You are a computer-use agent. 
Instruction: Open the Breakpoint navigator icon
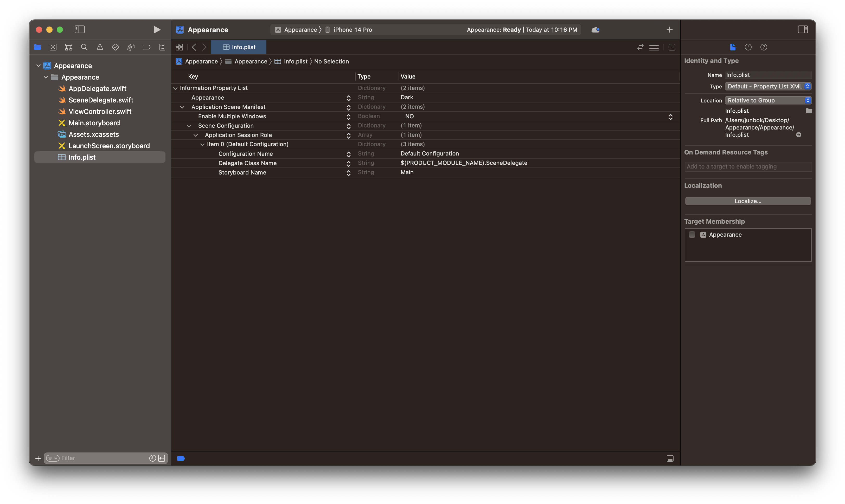[146, 47]
